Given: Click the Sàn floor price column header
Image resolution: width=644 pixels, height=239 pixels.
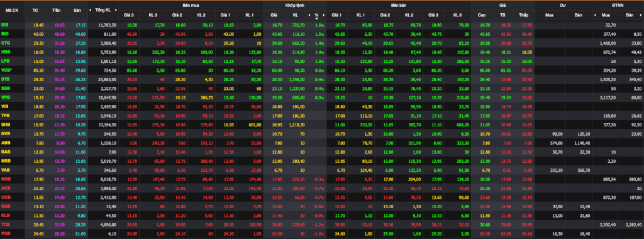Looking at the screenshot, I should point(77,10).
